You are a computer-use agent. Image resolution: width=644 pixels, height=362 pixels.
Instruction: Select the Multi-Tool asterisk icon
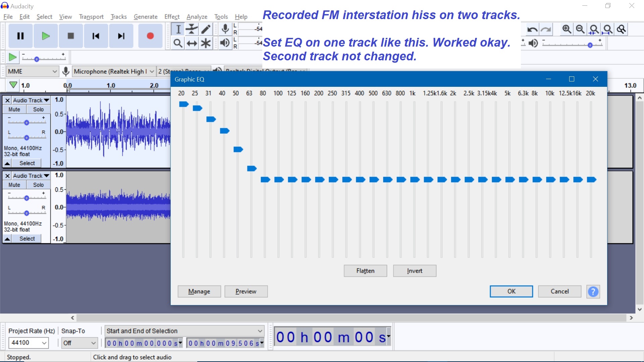206,43
